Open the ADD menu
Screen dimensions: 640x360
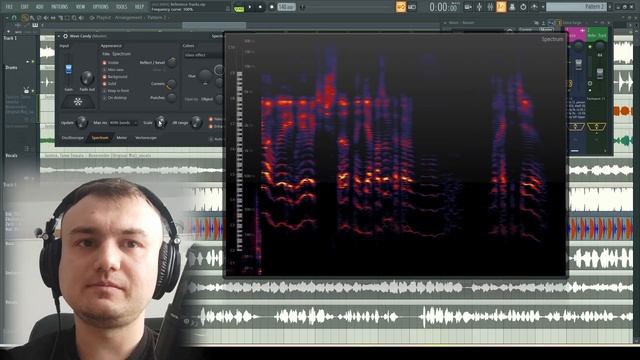(40, 7)
